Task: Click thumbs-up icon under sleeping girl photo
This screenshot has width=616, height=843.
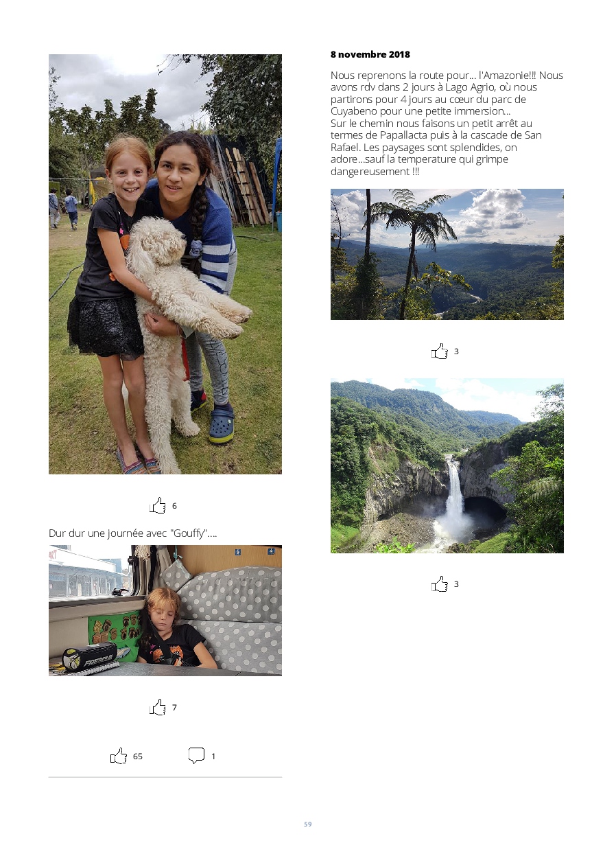Action: (x=158, y=707)
